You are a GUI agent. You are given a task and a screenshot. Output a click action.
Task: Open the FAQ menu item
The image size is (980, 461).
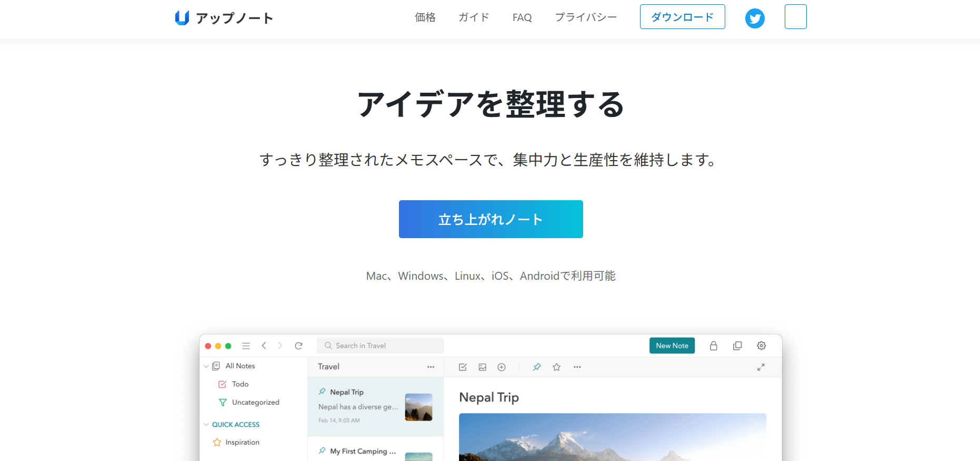coord(522,17)
